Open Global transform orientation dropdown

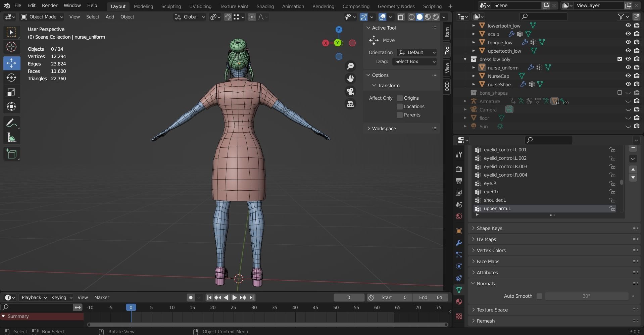coord(190,17)
